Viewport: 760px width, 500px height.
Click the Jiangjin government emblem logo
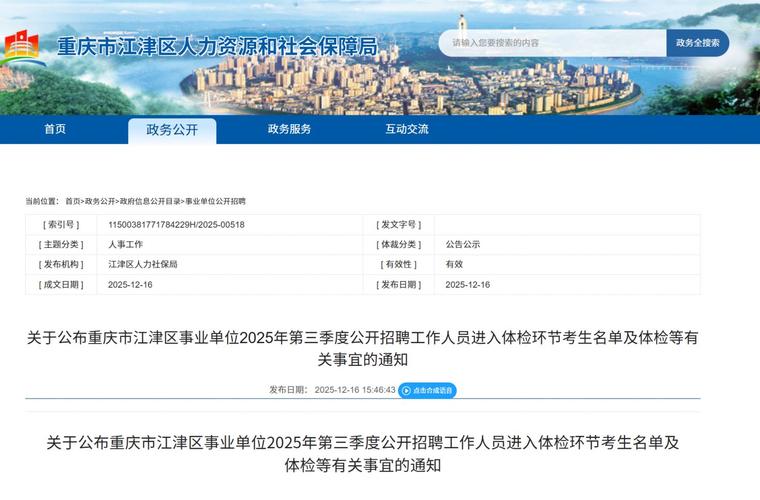[22, 47]
